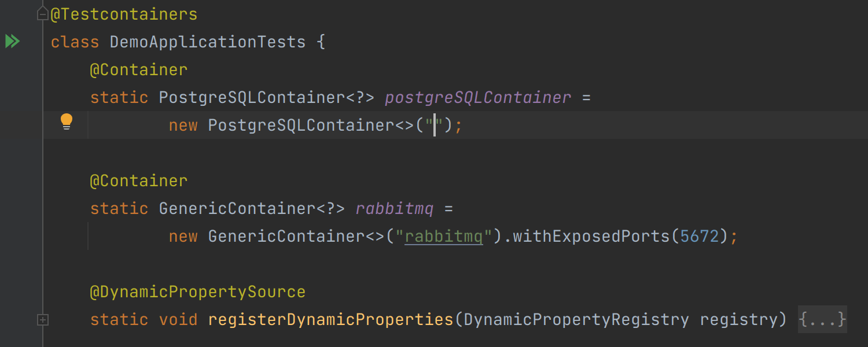The width and height of the screenshot is (868, 347).
Task: Open the yellow lightbulb quick-fix icon
Action: tap(67, 122)
